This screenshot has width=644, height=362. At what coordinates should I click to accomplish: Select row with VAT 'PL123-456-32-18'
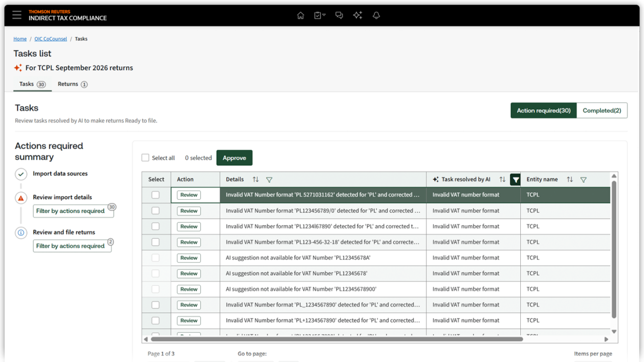(x=155, y=242)
